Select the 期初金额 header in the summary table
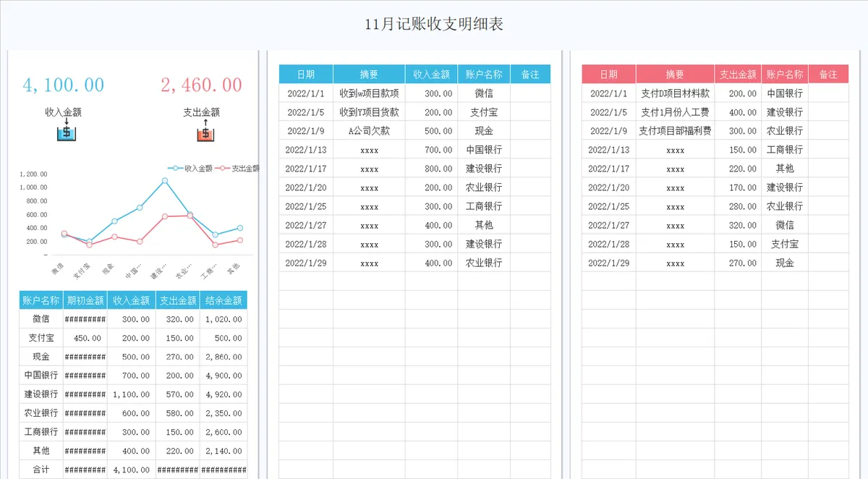The width and height of the screenshot is (868, 479). tap(85, 300)
